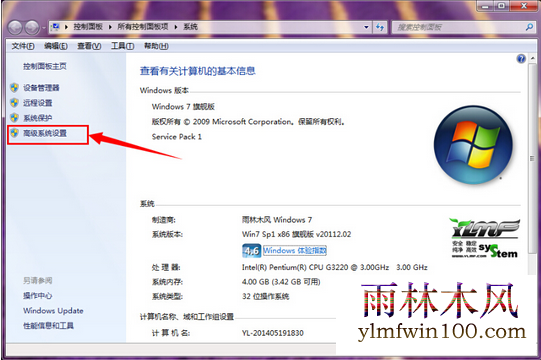Click the Windows 7 logo image
Screen dimensions: 541x360
tap(473, 145)
